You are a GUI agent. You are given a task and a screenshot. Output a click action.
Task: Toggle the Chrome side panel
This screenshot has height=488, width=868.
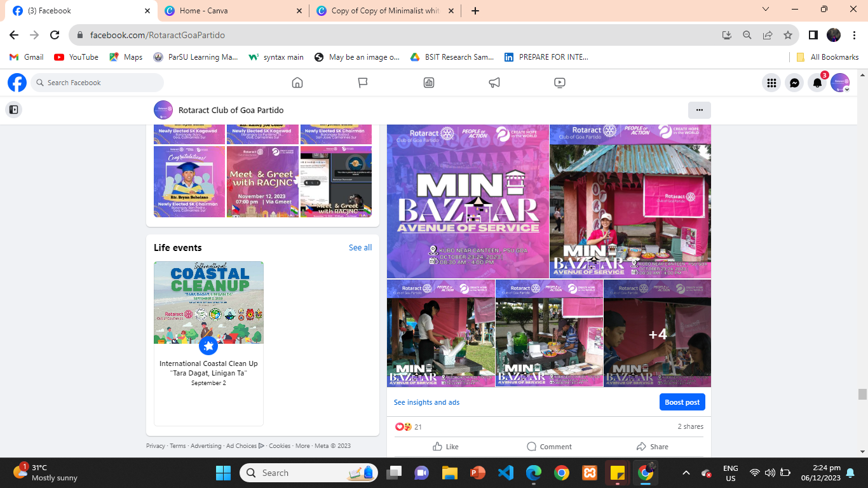pyautogui.click(x=813, y=35)
